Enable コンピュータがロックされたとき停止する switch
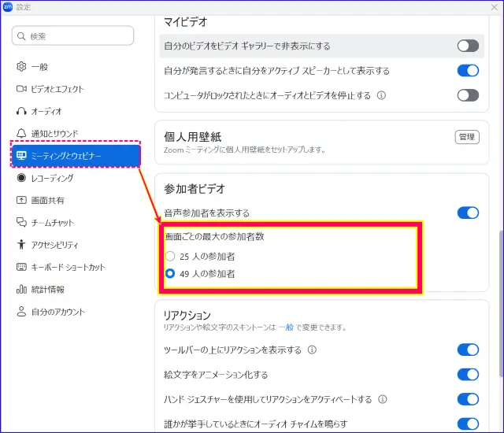Viewport: 504px width, 433px height. 468,95
